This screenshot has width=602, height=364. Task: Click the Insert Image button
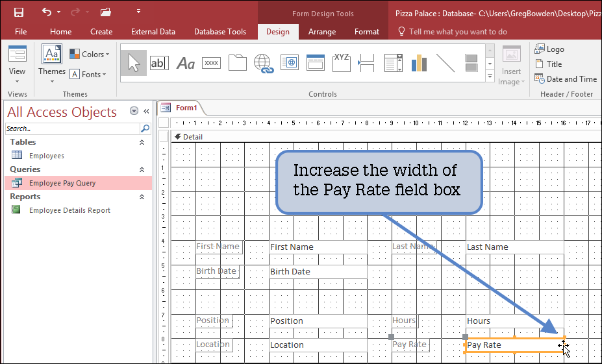click(x=511, y=65)
